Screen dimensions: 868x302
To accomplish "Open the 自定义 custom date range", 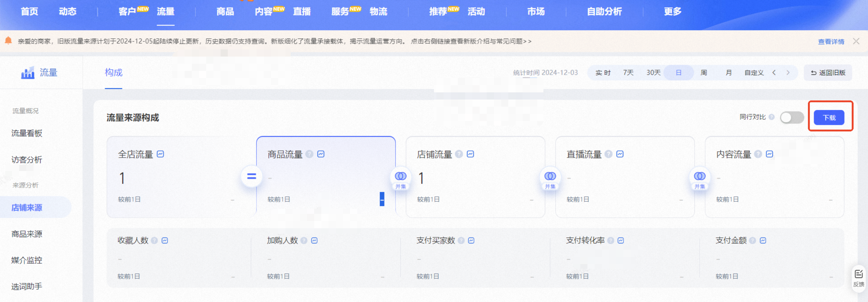I will (754, 73).
